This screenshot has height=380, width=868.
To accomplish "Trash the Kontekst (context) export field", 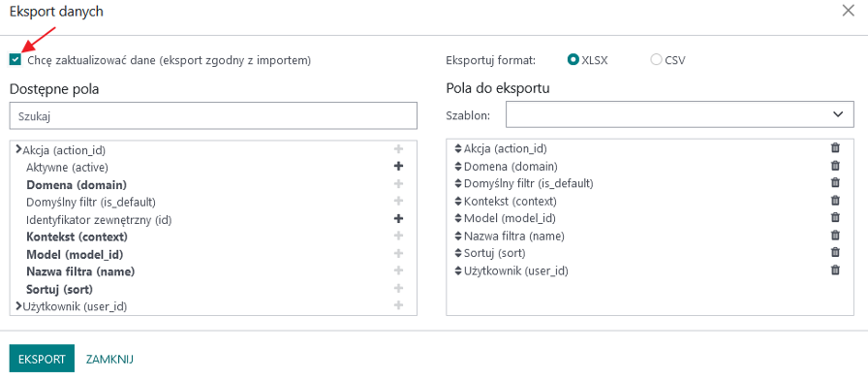I will click(835, 201).
